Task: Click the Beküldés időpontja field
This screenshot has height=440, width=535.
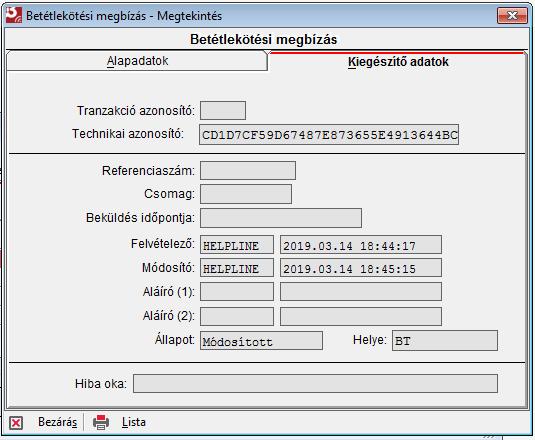Action: click(x=281, y=218)
